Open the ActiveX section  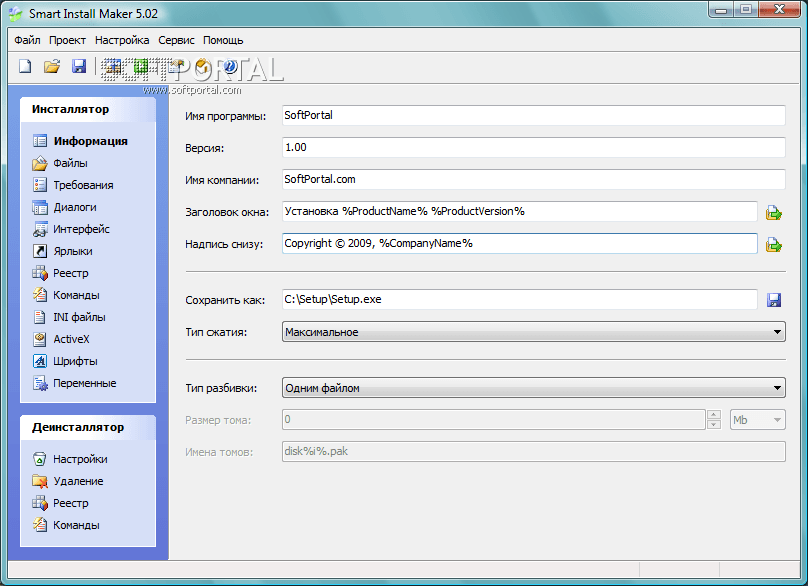pos(61,339)
